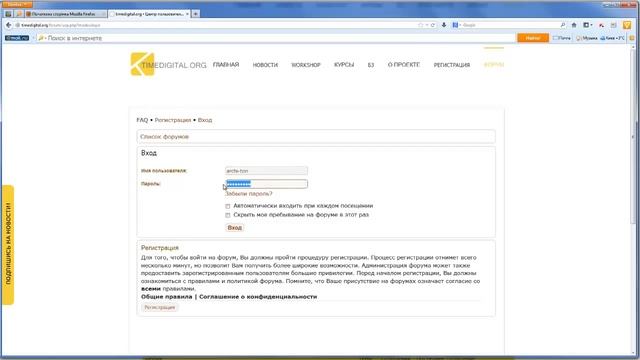Click the orange Найти search button
The image size is (640, 360).
click(533, 38)
